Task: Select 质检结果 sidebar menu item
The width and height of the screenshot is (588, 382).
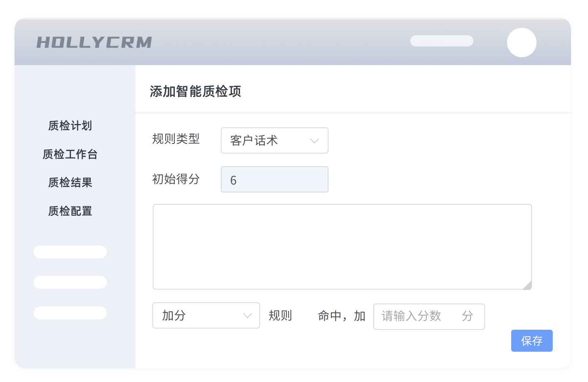Action: (70, 182)
